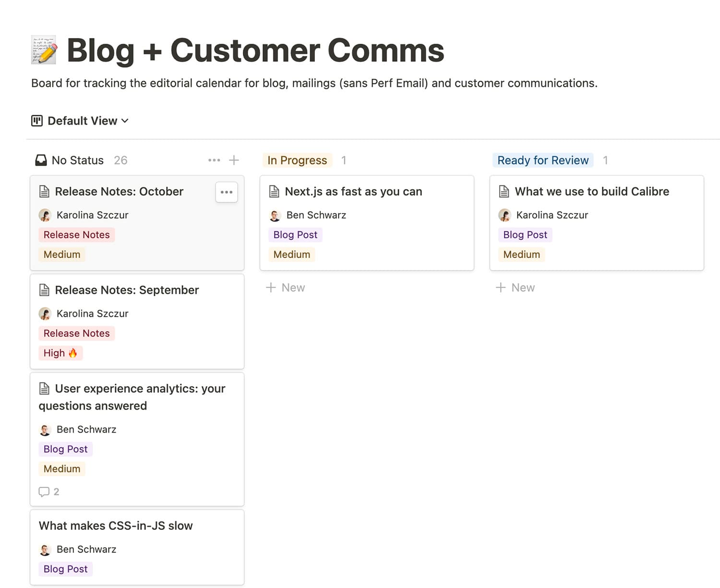Click Ben Schwarz's avatar on the Next.js card
The width and height of the screenshot is (720, 588).
pyautogui.click(x=275, y=215)
